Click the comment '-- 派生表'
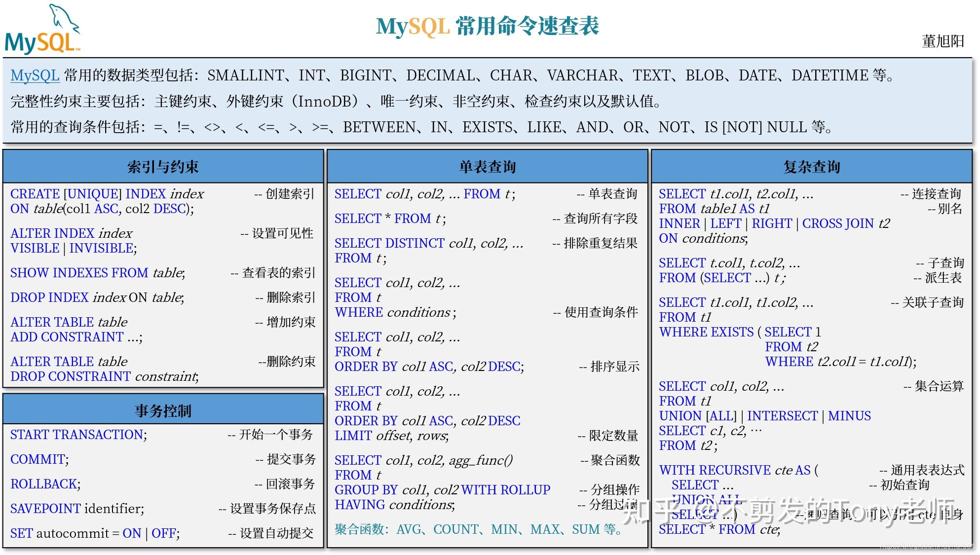The height and width of the screenshot is (555, 980). pyautogui.click(x=937, y=278)
